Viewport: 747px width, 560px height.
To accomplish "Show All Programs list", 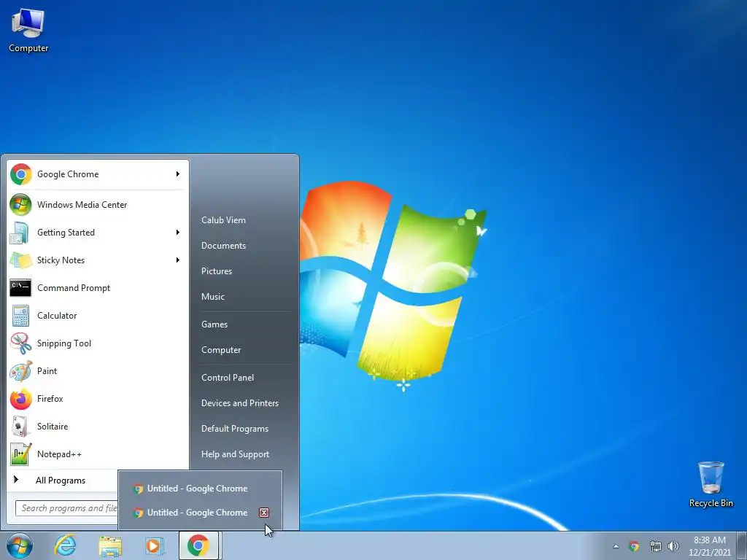I will coord(62,481).
